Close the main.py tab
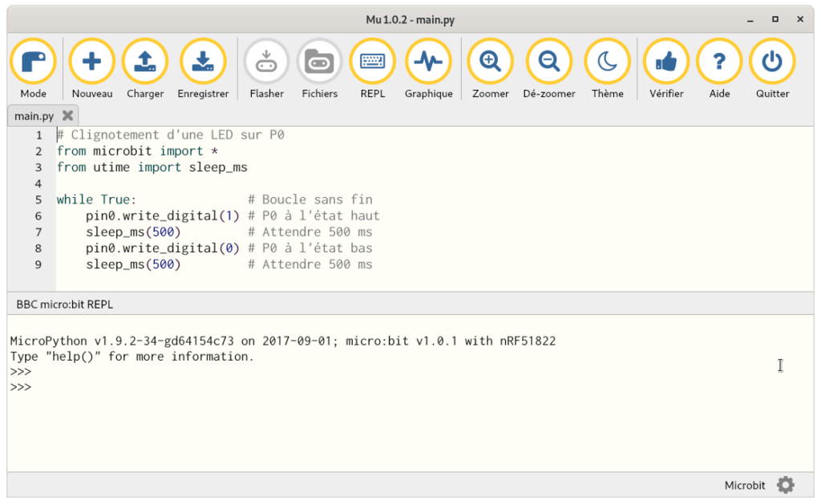Image resolution: width=821 pixels, height=504 pixels. [x=68, y=115]
